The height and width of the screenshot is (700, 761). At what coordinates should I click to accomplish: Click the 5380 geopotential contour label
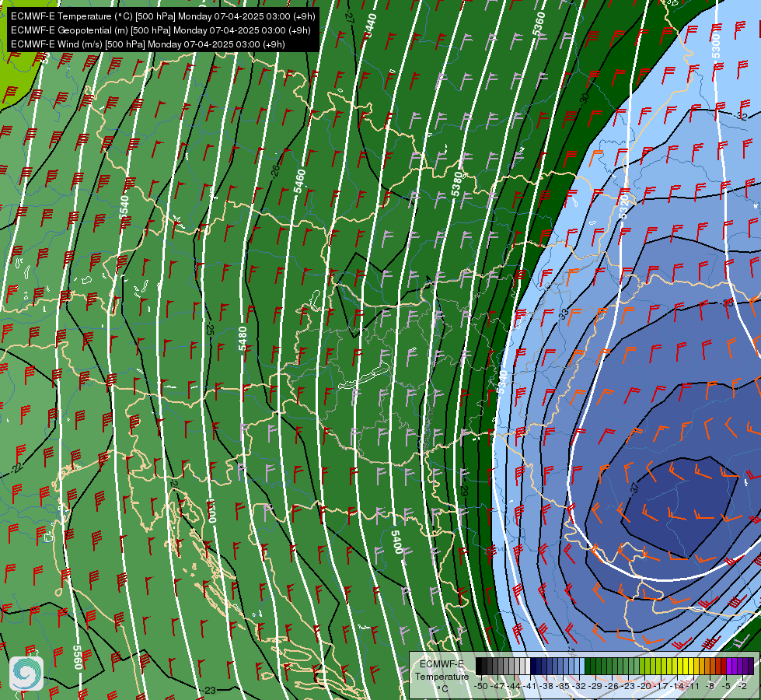pos(457,184)
